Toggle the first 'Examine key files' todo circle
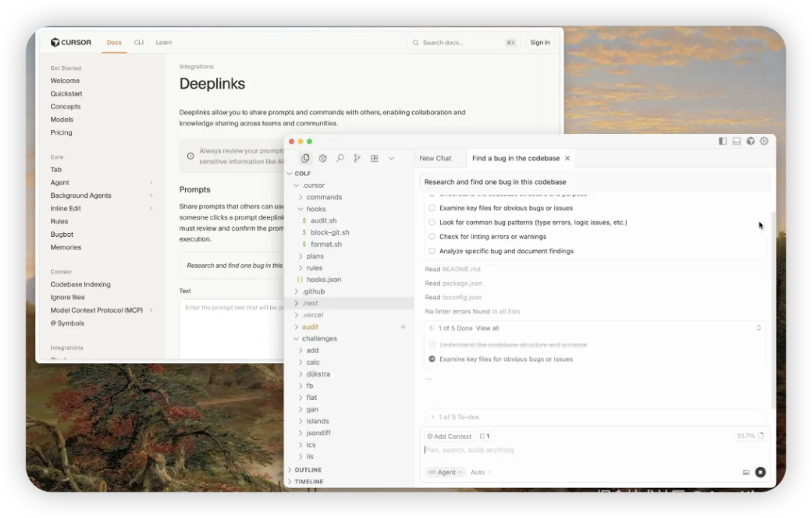 point(432,208)
